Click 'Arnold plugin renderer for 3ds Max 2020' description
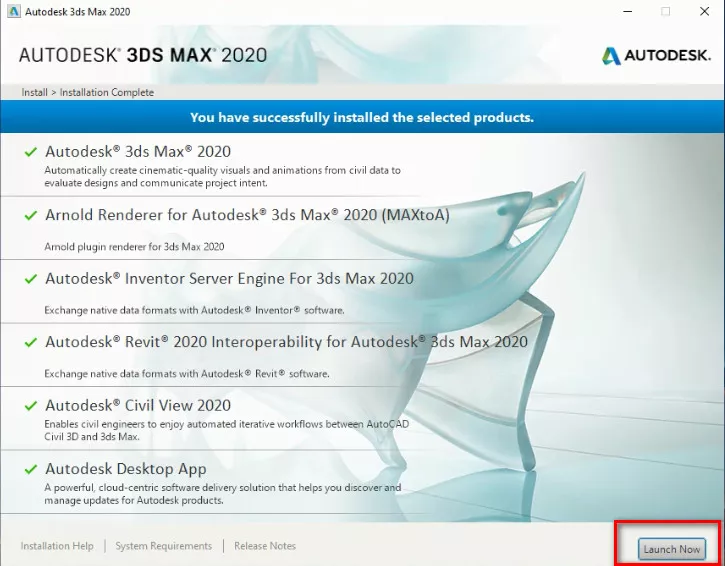The image size is (725, 566). [134, 246]
